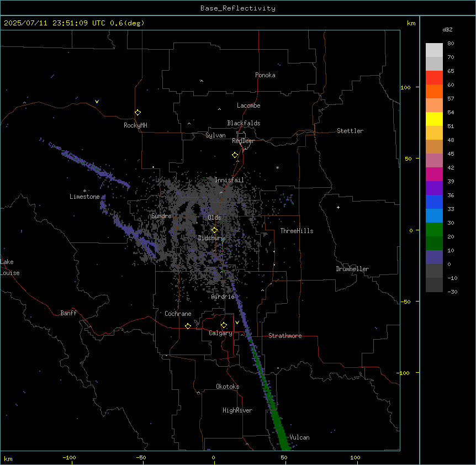Image resolution: width=476 pixels, height=465 pixels.
Task: Click the yellow diamond marker beside RockyMH
Action: (137, 113)
